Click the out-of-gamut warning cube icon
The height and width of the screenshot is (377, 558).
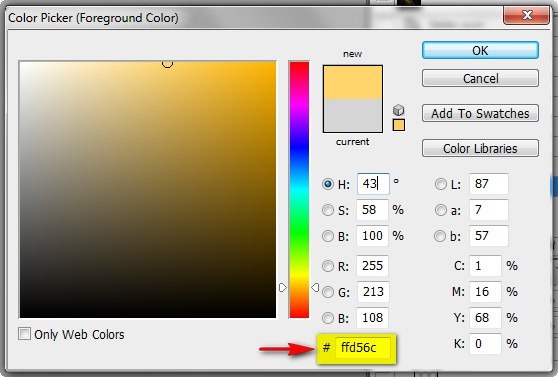tap(399, 110)
